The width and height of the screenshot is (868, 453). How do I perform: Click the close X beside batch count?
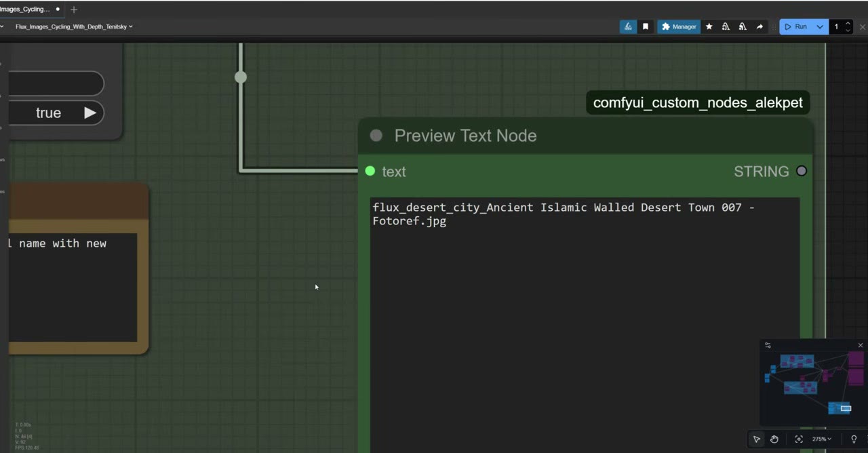point(863,26)
